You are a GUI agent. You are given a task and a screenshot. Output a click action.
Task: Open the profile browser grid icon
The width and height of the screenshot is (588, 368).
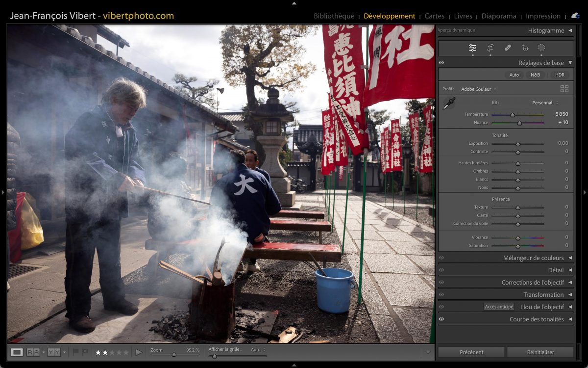click(x=564, y=89)
